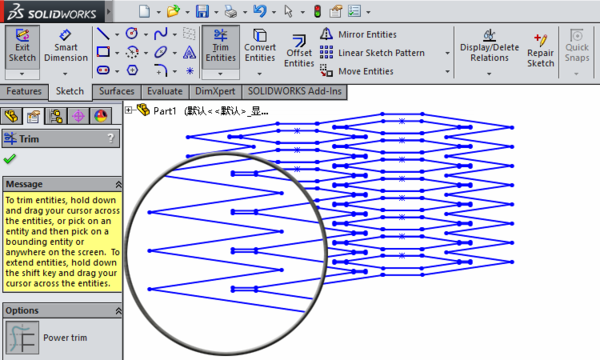Select the Line sketch tool
Image resolution: width=600 pixels, height=360 pixels.
point(103,34)
